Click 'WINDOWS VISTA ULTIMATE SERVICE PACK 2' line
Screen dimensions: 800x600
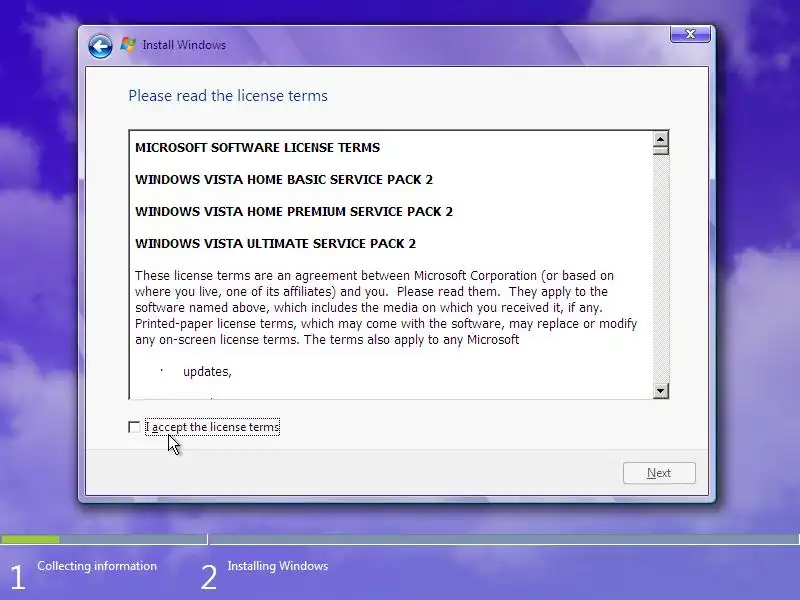click(276, 244)
